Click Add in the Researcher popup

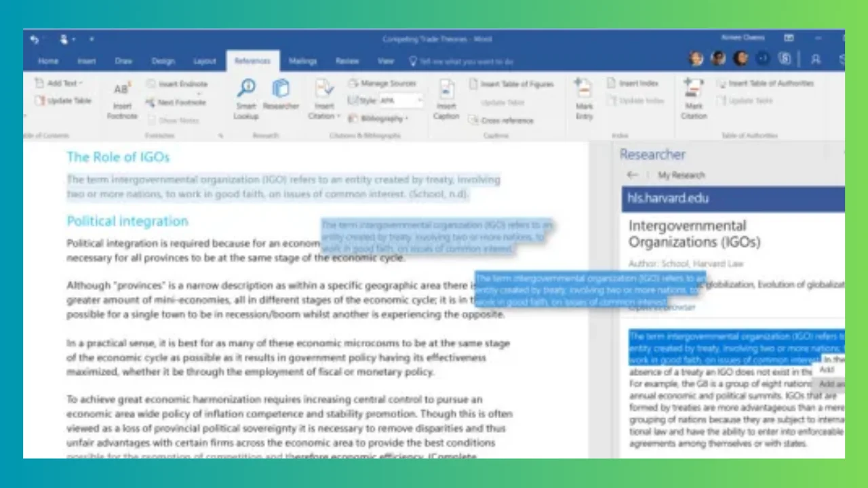pos(827,370)
